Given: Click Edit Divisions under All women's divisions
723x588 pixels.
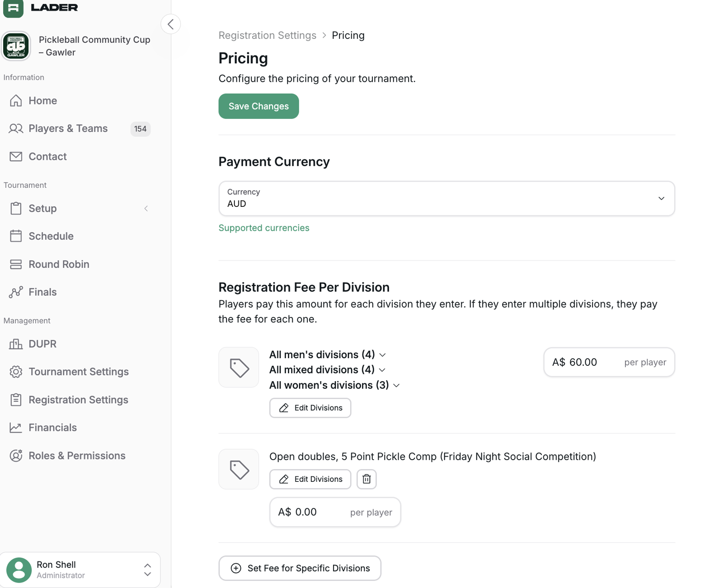Looking at the screenshot, I should [310, 408].
